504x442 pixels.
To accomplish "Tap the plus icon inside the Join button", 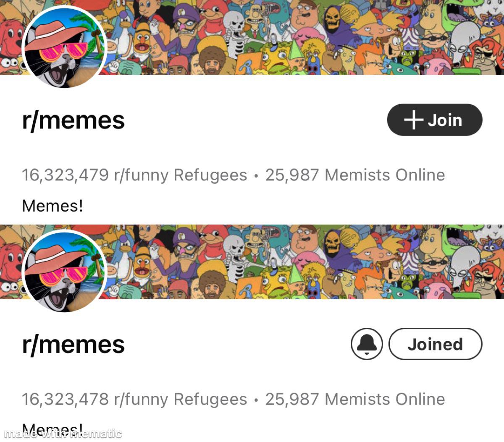I will pyautogui.click(x=413, y=120).
